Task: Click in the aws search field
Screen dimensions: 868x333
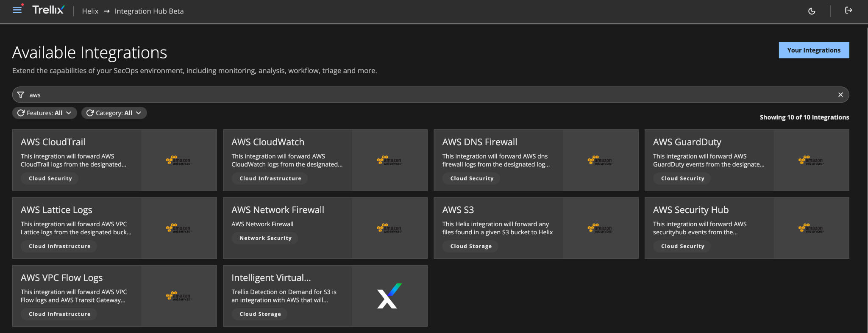Action: pyautogui.click(x=424, y=95)
